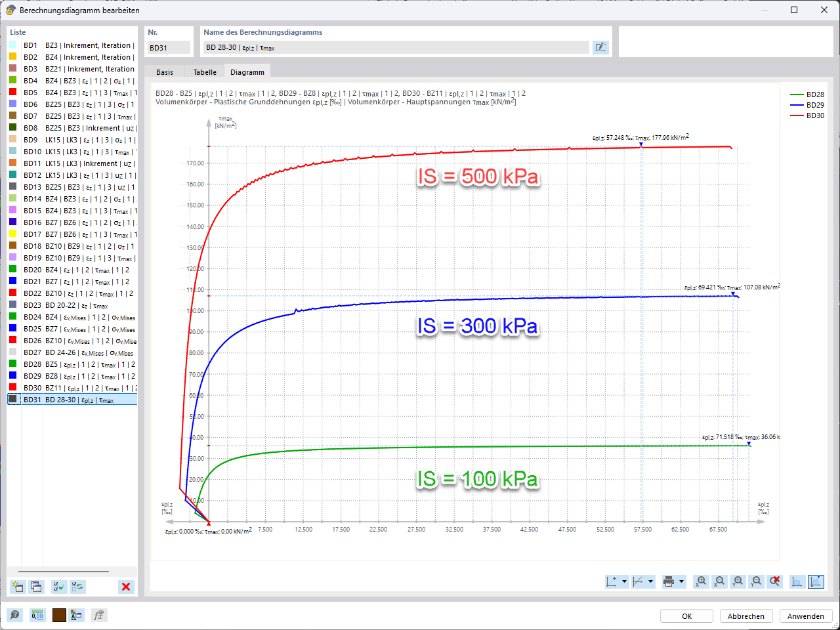840x630 pixels.
Task: Select BD13 in the diagram list
Action: [72, 187]
